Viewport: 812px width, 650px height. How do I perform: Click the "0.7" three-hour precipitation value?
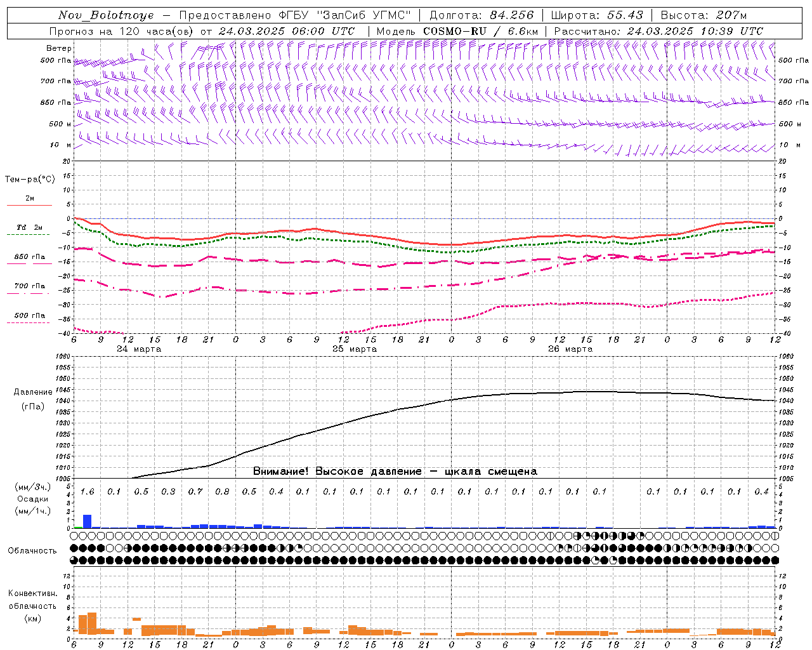(x=195, y=491)
